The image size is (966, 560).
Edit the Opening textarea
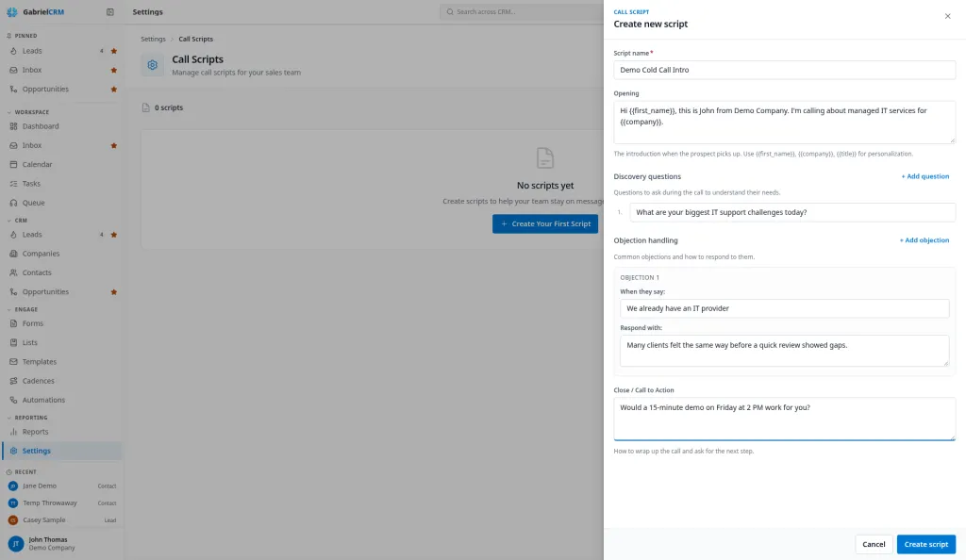coord(784,123)
